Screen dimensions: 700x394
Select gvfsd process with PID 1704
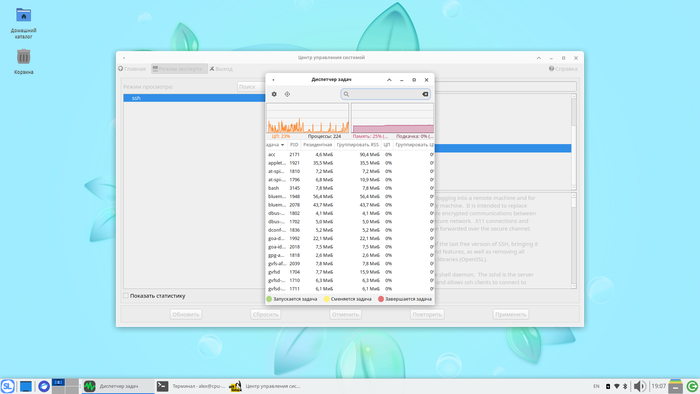(x=350, y=272)
